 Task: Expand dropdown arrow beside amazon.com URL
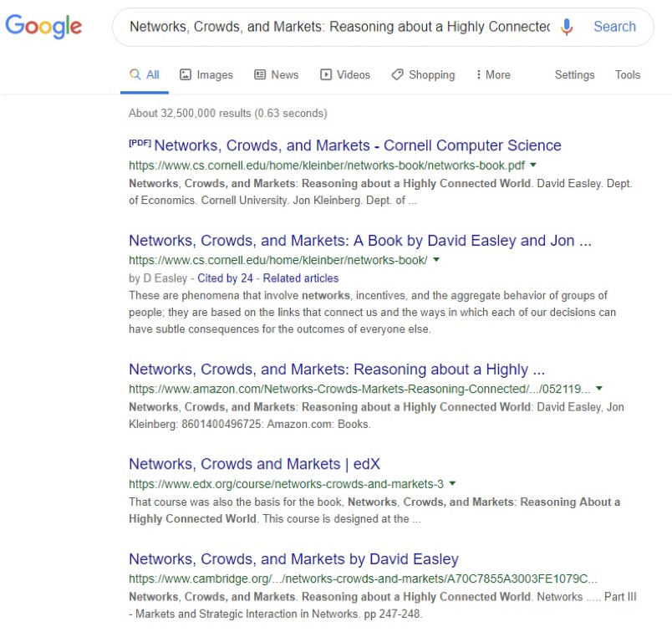(x=599, y=388)
